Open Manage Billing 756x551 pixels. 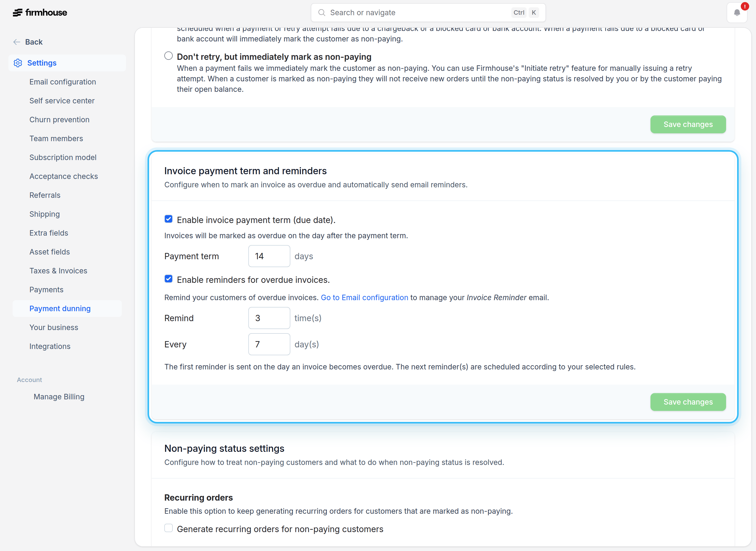[x=59, y=397]
